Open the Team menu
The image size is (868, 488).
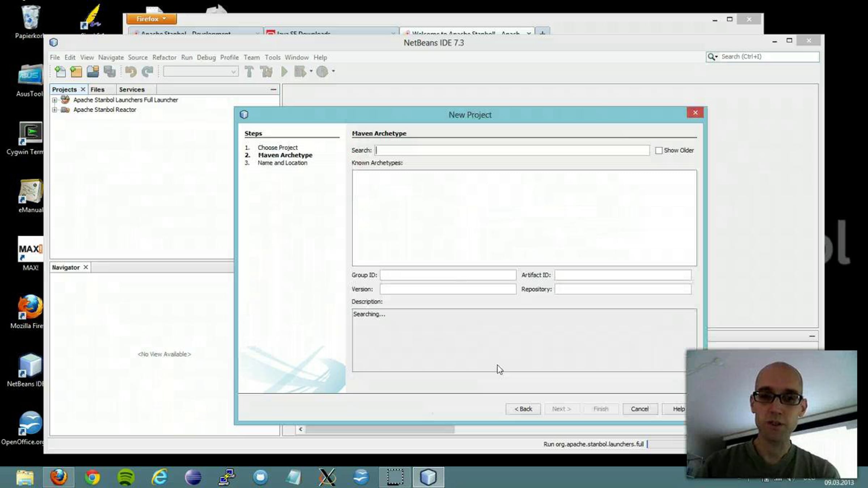pos(251,57)
